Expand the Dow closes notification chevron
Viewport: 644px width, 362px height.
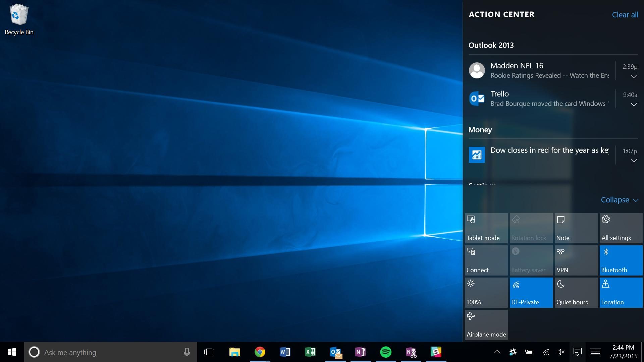[x=634, y=161]
